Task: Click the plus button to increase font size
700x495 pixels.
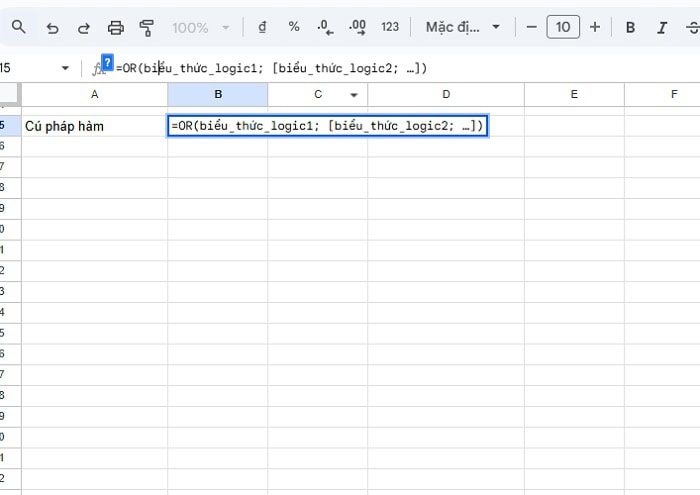Action: click(595, 27)
